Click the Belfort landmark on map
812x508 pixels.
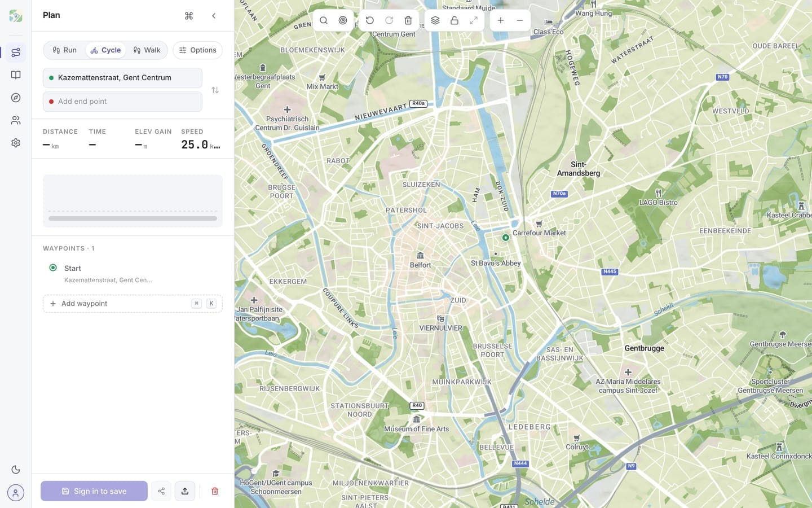(420, 260)
